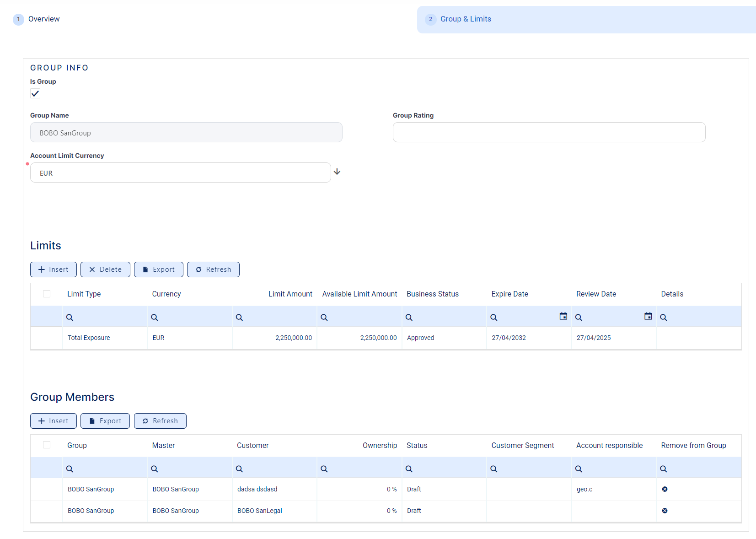The height and width of the screenshot is (539, 756).
Task: Click remove icon for dadsa dsdasd member
Action: pos(665,489)
